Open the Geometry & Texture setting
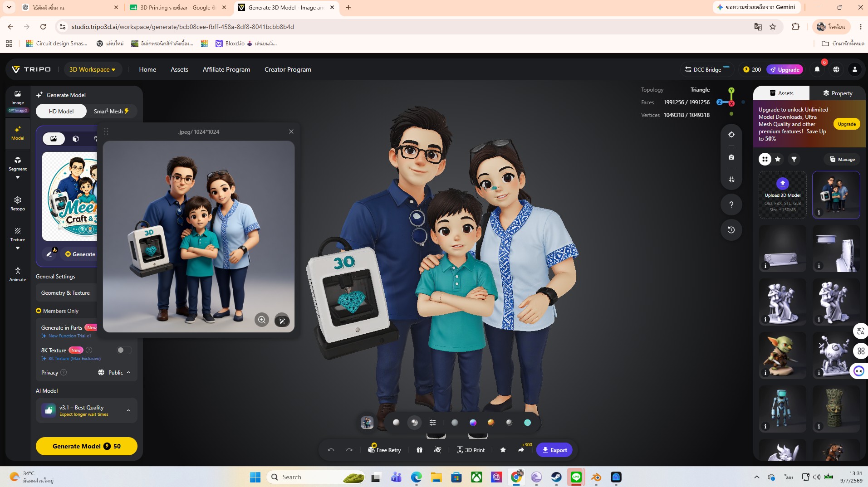This screenshot has width=868, height=487. (67, 293)
